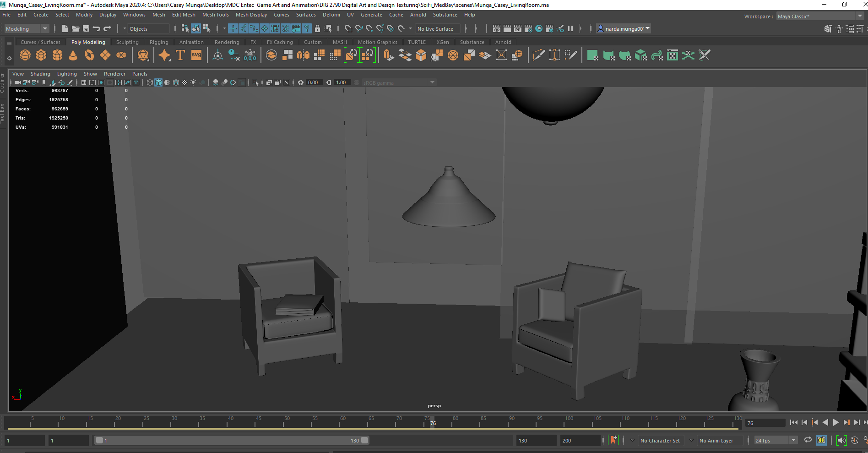868x453 pixels.
Task: Toggle viewport grid display
Action: tap(84, 82)
